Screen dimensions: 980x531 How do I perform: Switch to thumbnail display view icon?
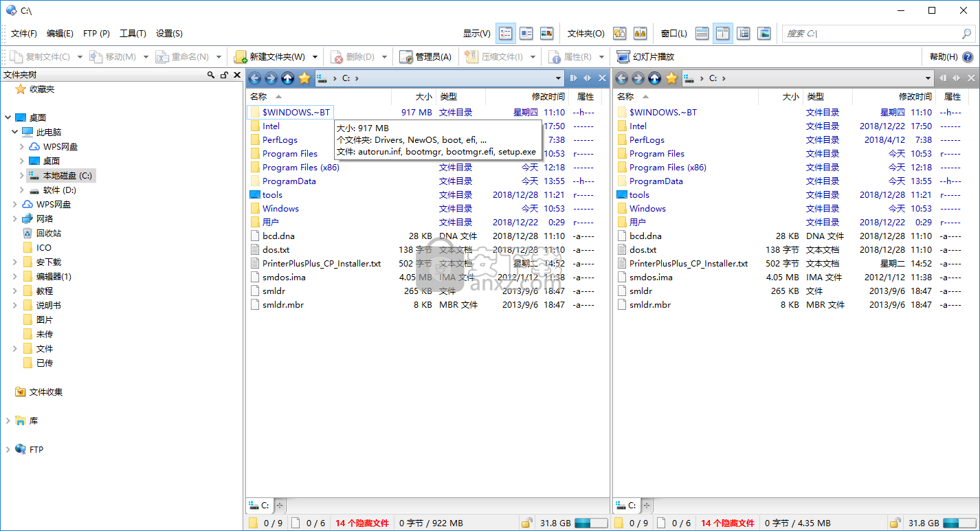pyautogui.click(x=547, y=33)
